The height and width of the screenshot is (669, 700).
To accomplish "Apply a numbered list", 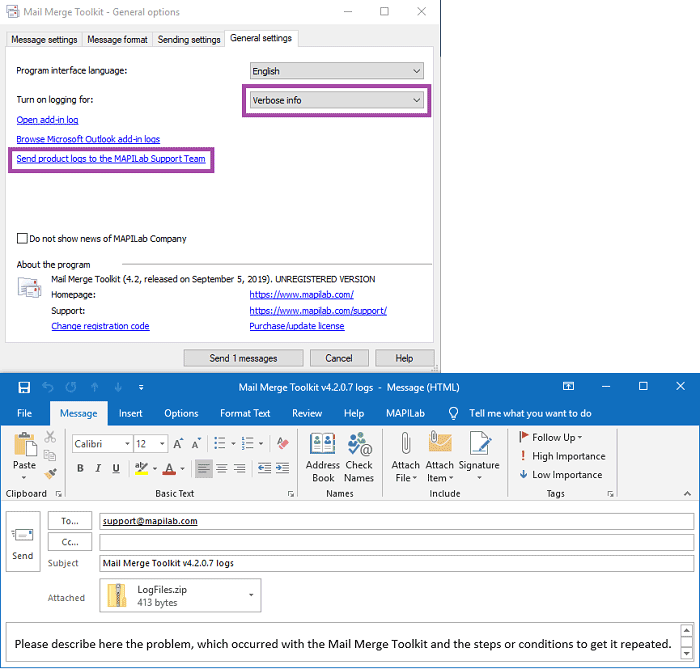I will (247, 443).
